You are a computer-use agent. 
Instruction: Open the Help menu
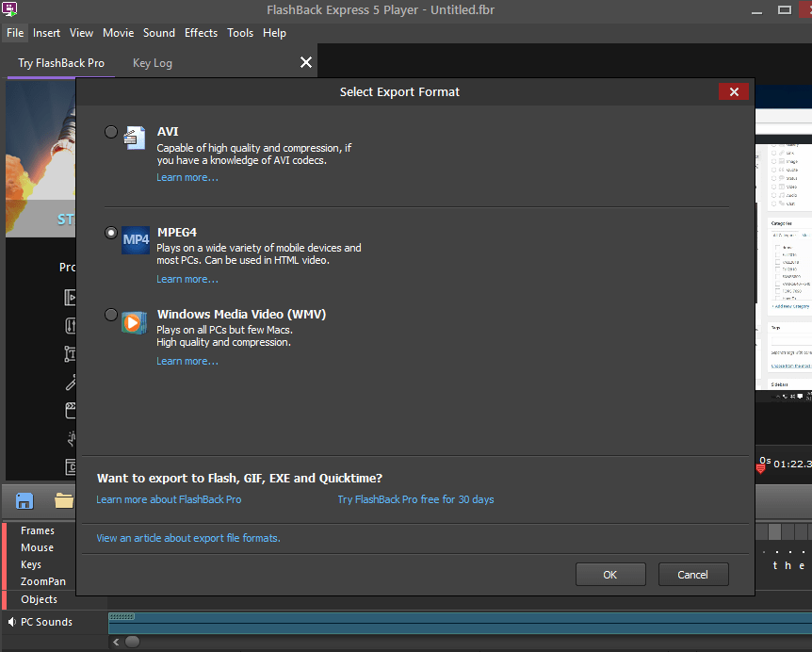[x=274, y=33]
